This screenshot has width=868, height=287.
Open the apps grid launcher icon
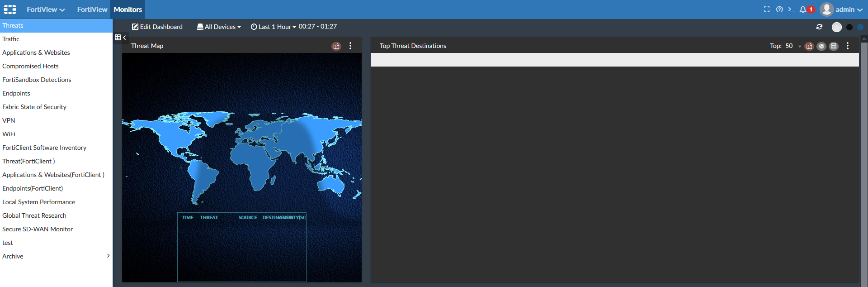point(10,9)
